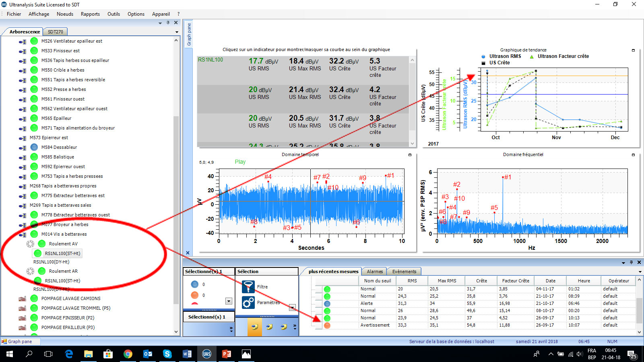The width and height of the screenshot is (644, 362).
Task: Click blue status circle of M584 Dessableur
Action: pos(34,147)
